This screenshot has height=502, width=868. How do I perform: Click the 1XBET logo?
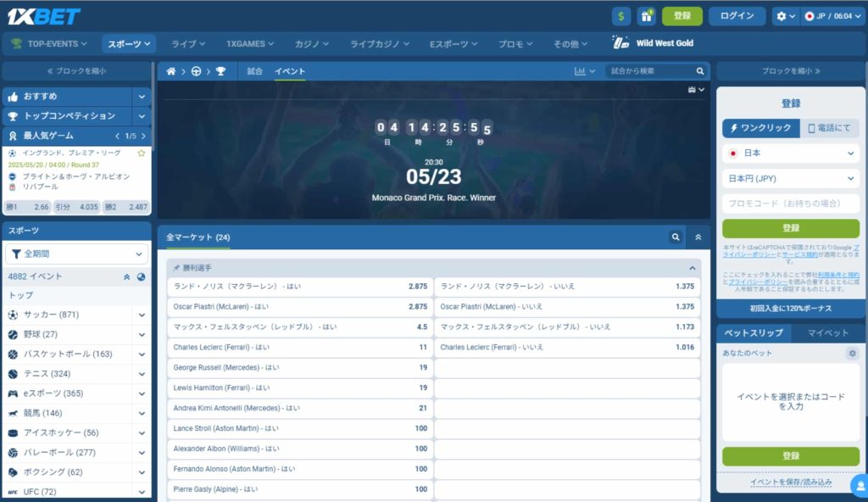tap(44, 17)
